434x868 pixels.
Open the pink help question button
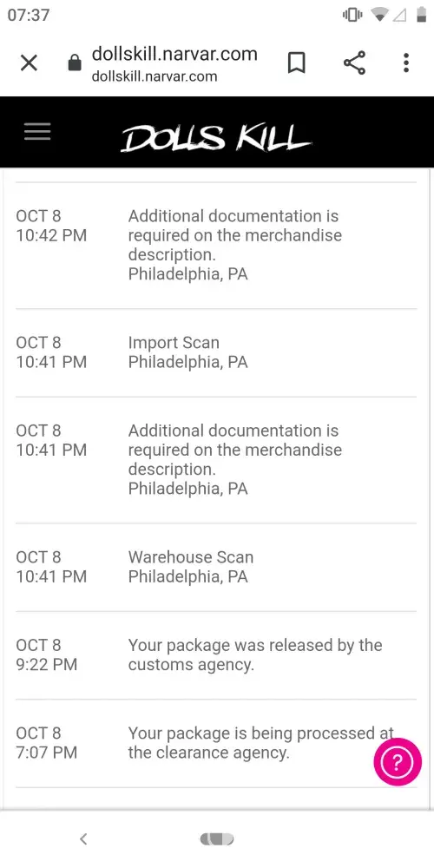pos(398,762)
